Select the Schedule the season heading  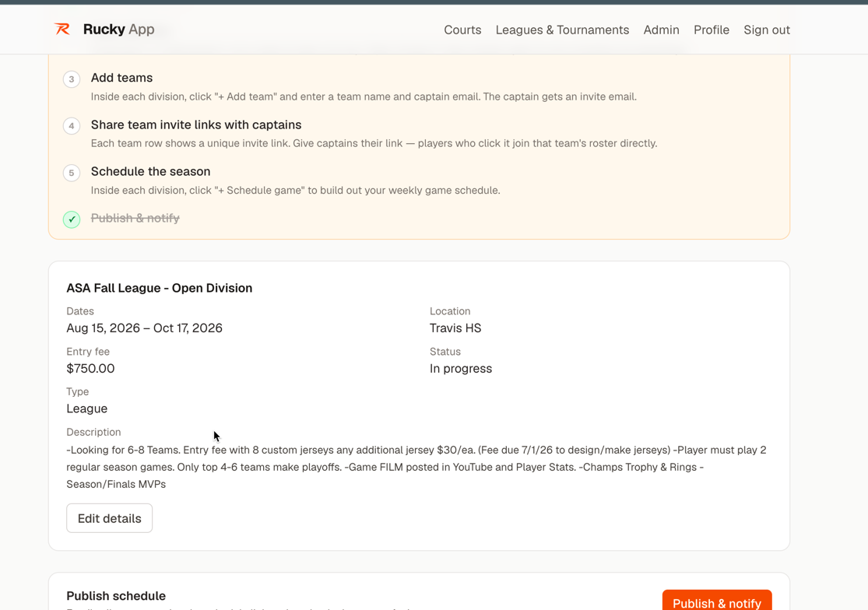[x=150, y=171]
